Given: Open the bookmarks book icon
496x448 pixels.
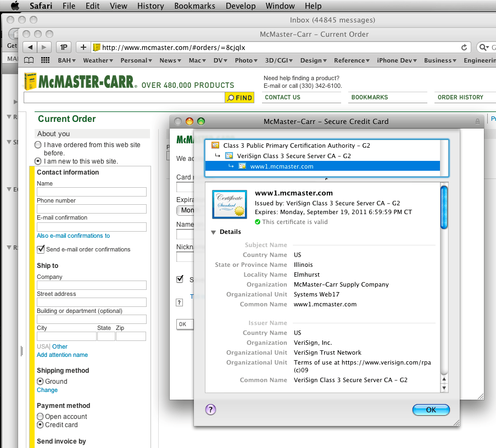Looking at the screenshot, I should (29, 60).
